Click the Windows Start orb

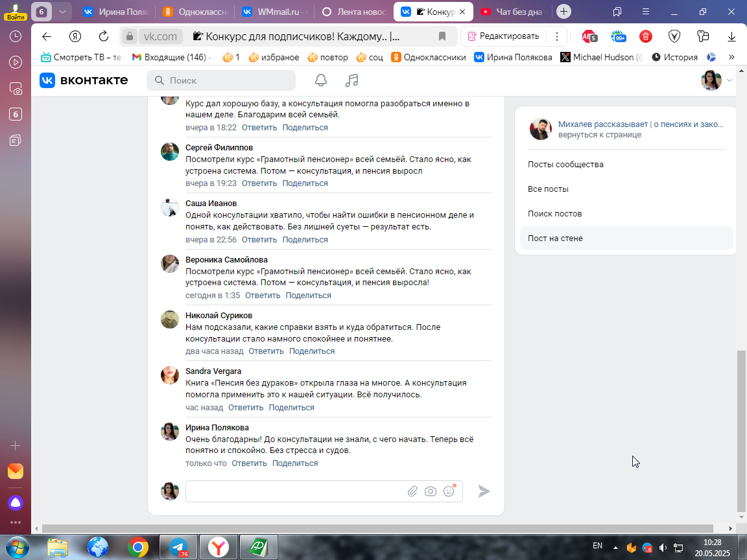(17, 547)
